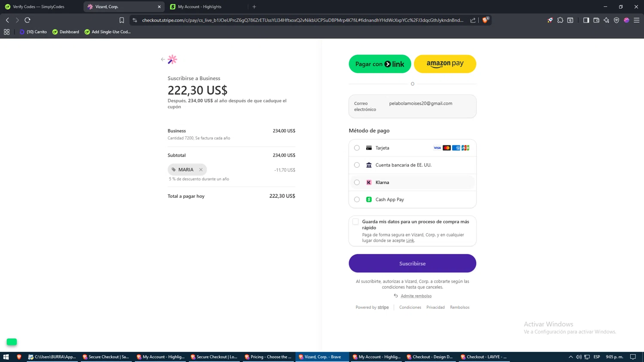644x362 pixels.
Task: Open Dashboard bookmark
Action: [x=66, y=32]
